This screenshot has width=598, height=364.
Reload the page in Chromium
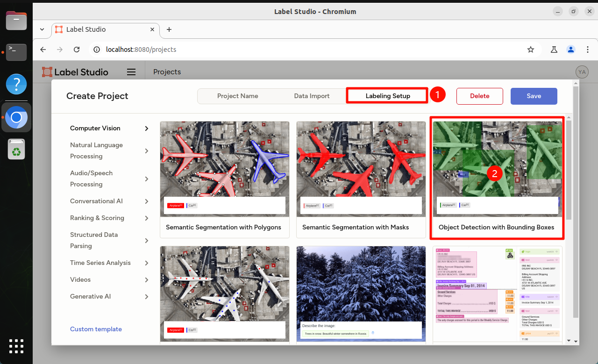click(x=77, y=50)
